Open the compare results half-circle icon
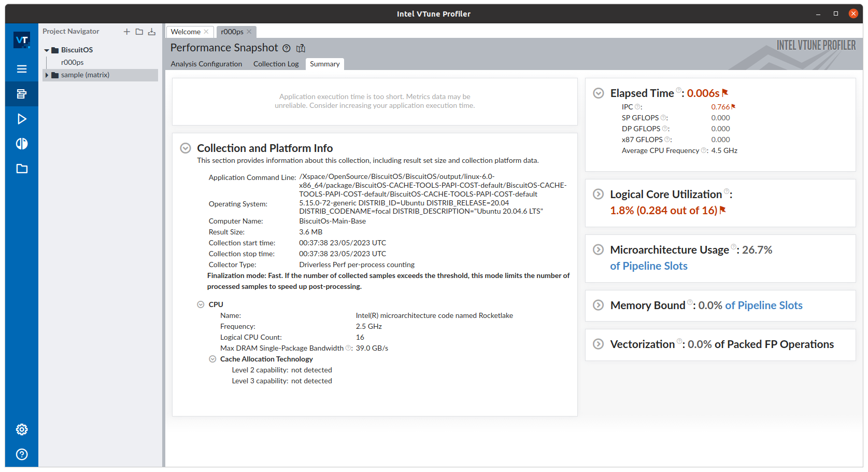868x472 pixels. (x=22, y=144)
